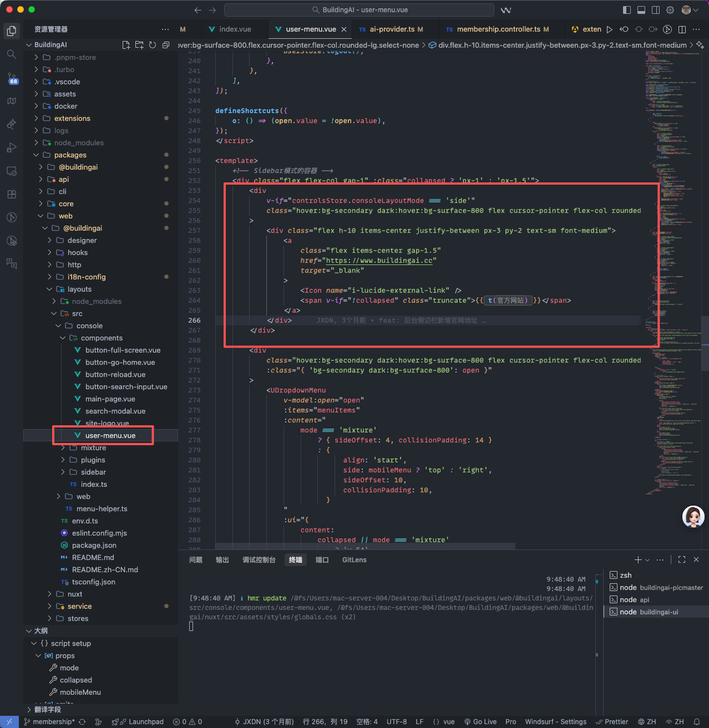Open the GitLens panel tab

[x=354, y=560]
